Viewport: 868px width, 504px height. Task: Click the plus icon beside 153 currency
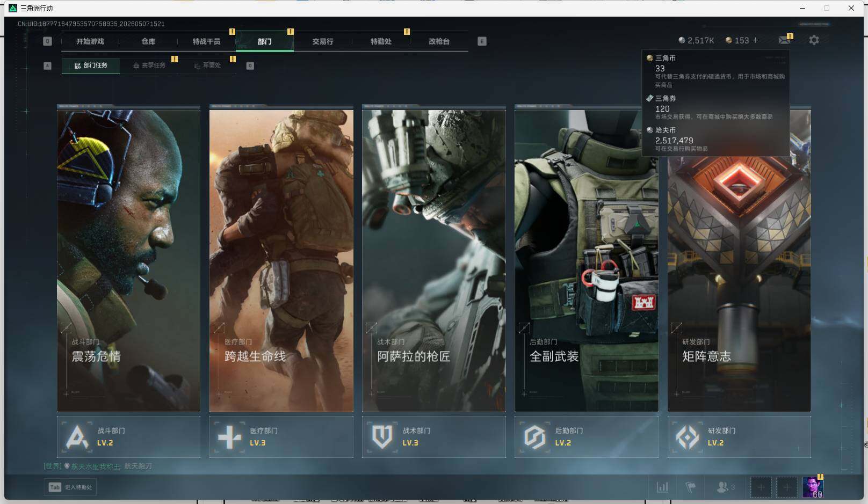755,40
